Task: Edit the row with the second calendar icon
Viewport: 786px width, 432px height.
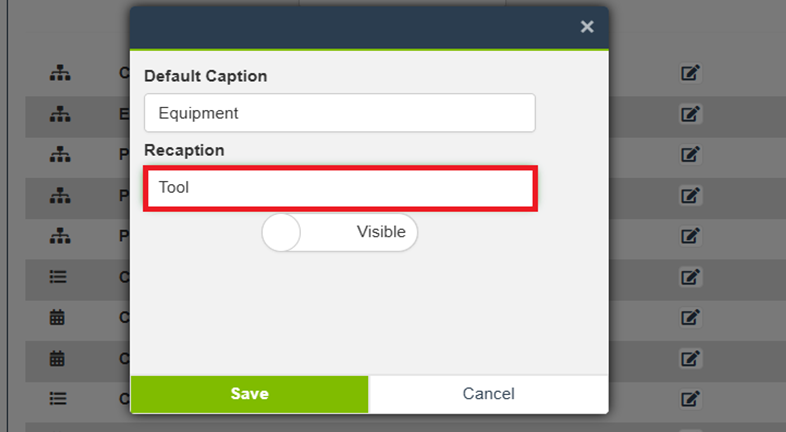Action: pyautogui.click(x=690, y=358)
